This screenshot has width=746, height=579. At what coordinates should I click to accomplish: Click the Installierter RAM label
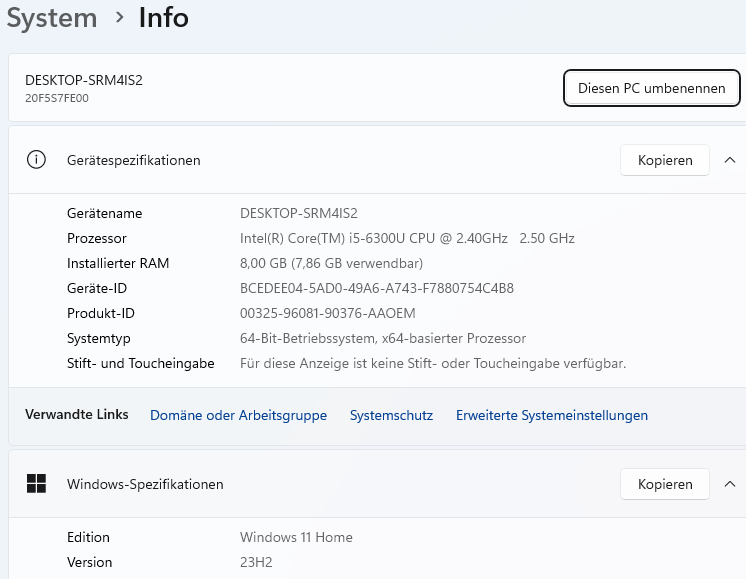pos(118,263)
